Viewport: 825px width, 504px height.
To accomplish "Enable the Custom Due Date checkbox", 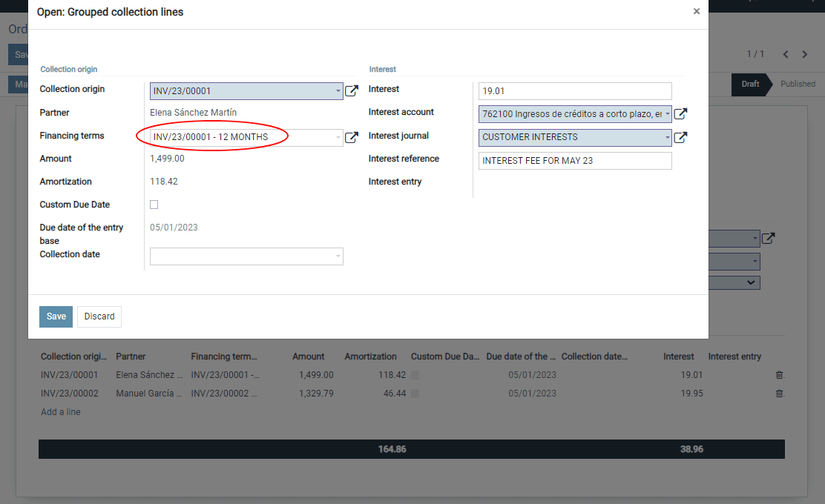I will pos(154,205).
